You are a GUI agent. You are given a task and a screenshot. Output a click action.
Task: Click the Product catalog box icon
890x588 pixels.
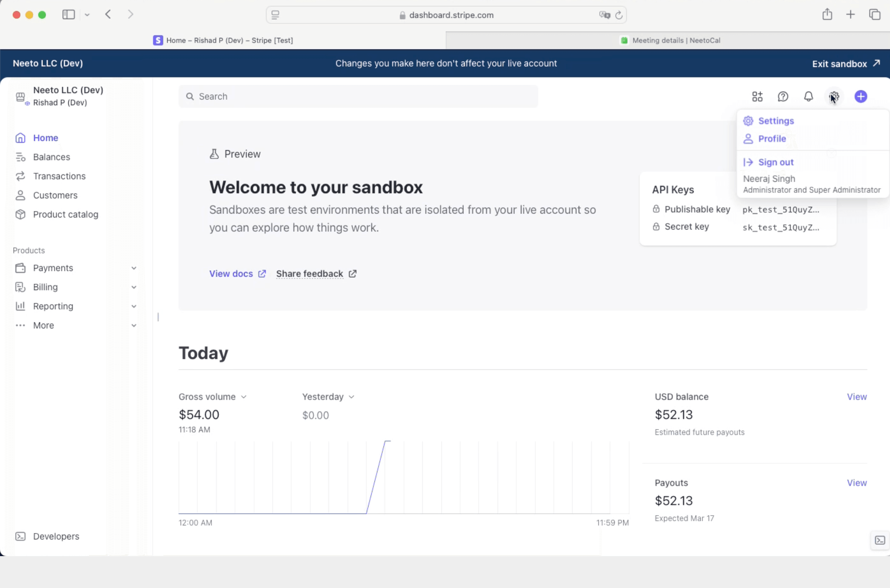20,215
